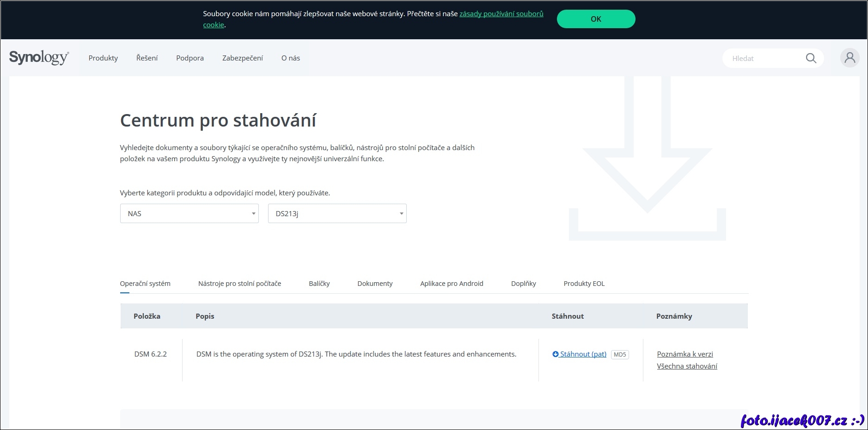The width and height of the screenshot is (868, 430).
Task: Expand the DS213j model dropdown
Action: tap(337, 213)
